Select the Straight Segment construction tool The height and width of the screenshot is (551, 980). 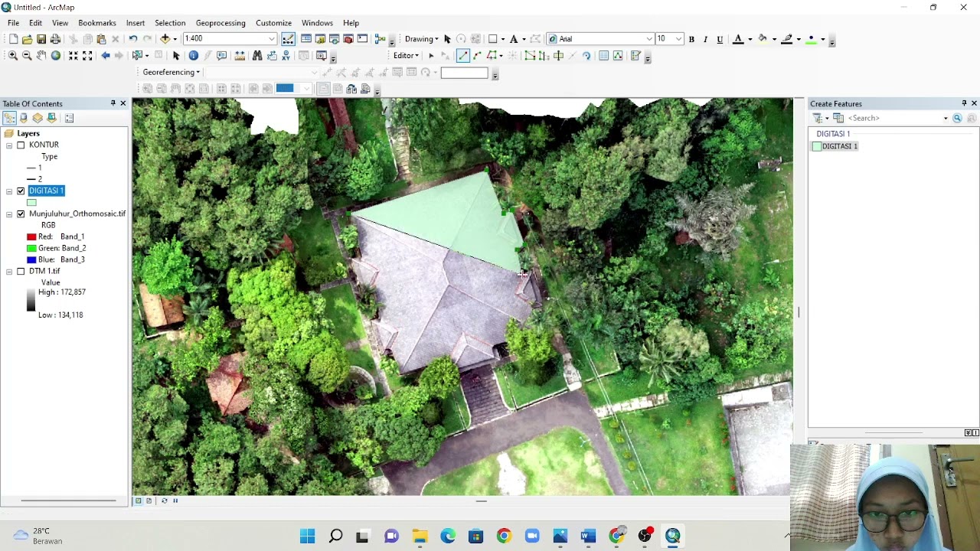click(x=462, y=56)
